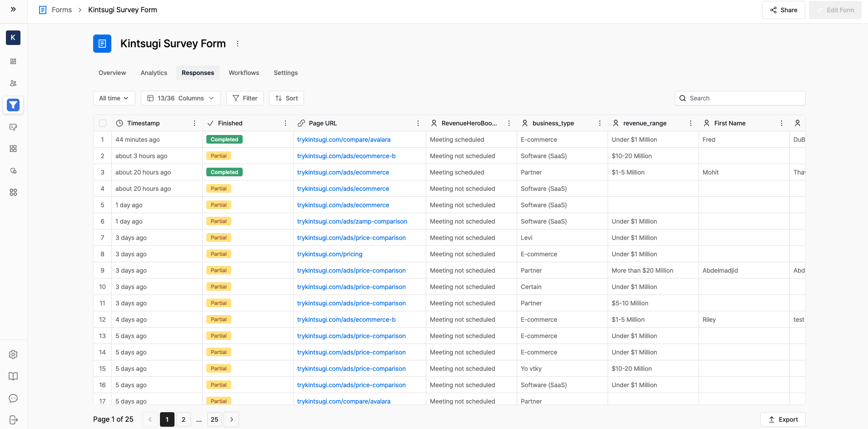Select the Responses tab
The height and width of the screenshot is (429, 868).
198,73
